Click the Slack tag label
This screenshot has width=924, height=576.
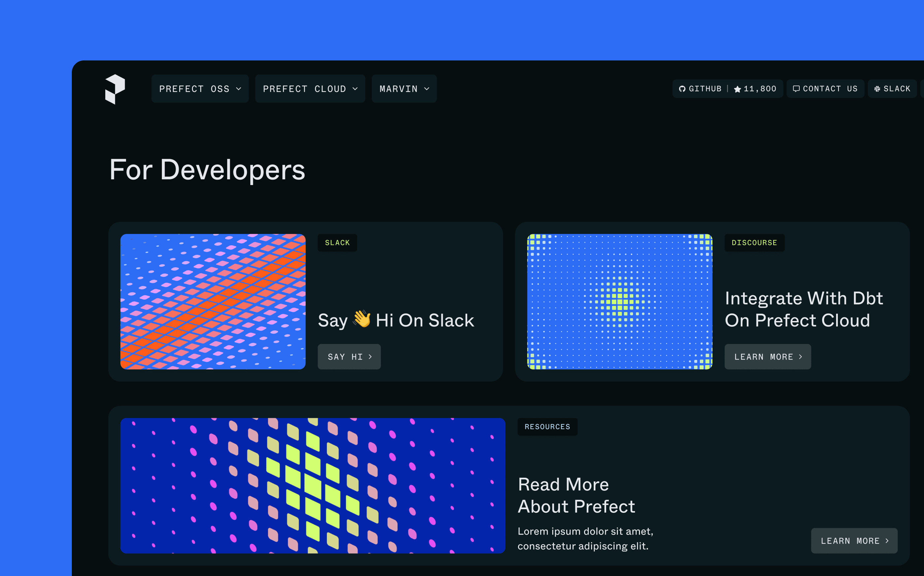[x=337, y=243]
